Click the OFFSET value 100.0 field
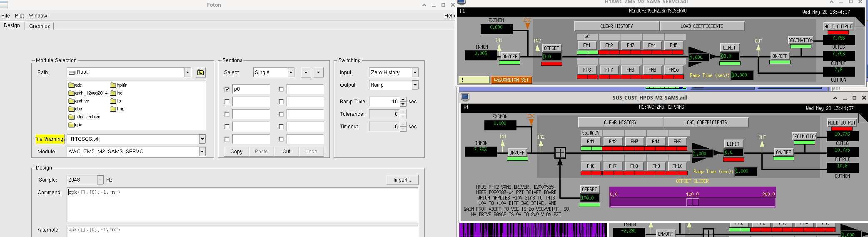The width and height of the screenshot is (868, 237). click(590, 198)
